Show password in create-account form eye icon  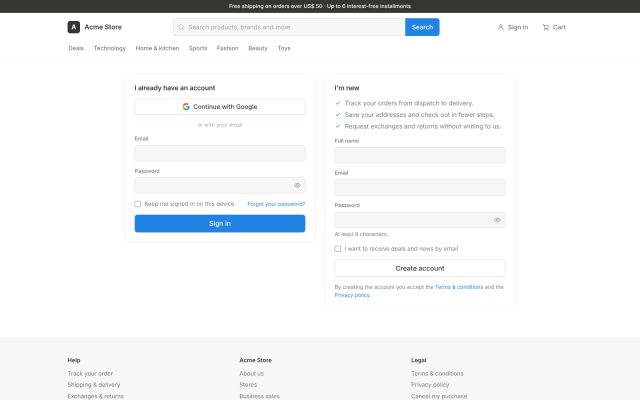coord(497,220)
